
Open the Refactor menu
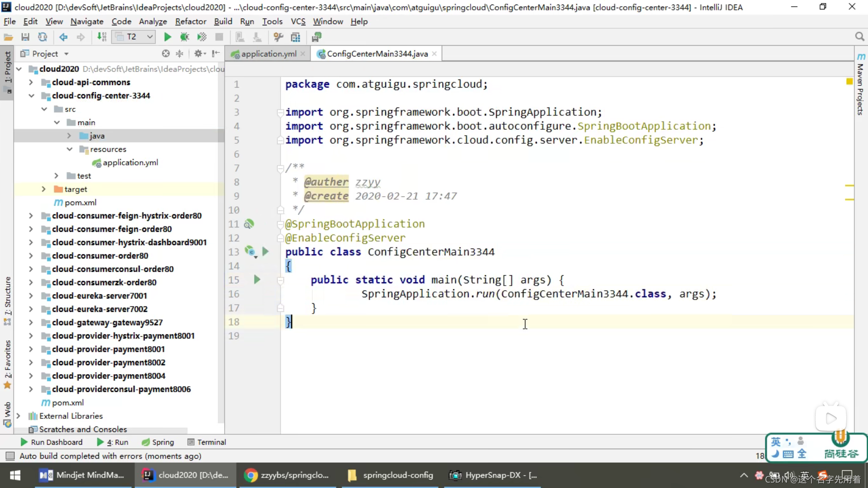coord(191,21)
